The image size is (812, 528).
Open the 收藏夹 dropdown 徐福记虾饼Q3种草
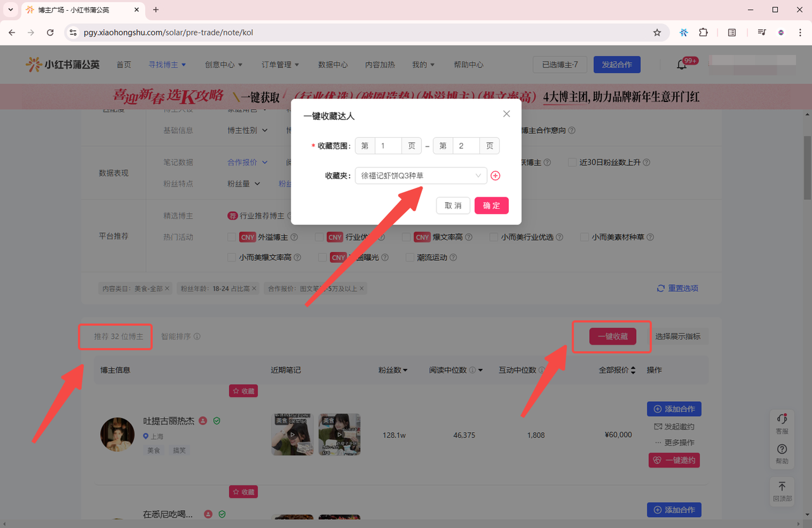[x=421, y=176]
